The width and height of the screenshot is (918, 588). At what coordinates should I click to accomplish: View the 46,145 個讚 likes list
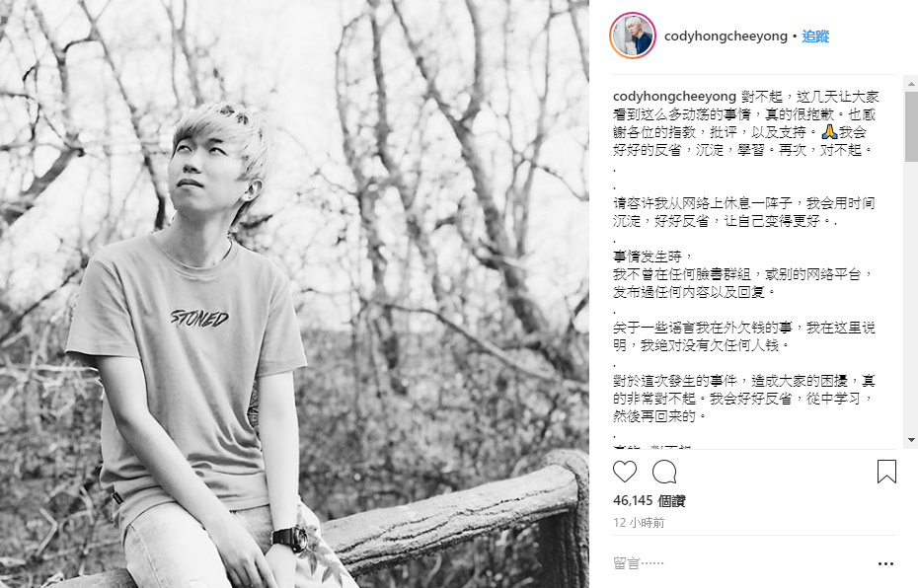tap(649, 501)
